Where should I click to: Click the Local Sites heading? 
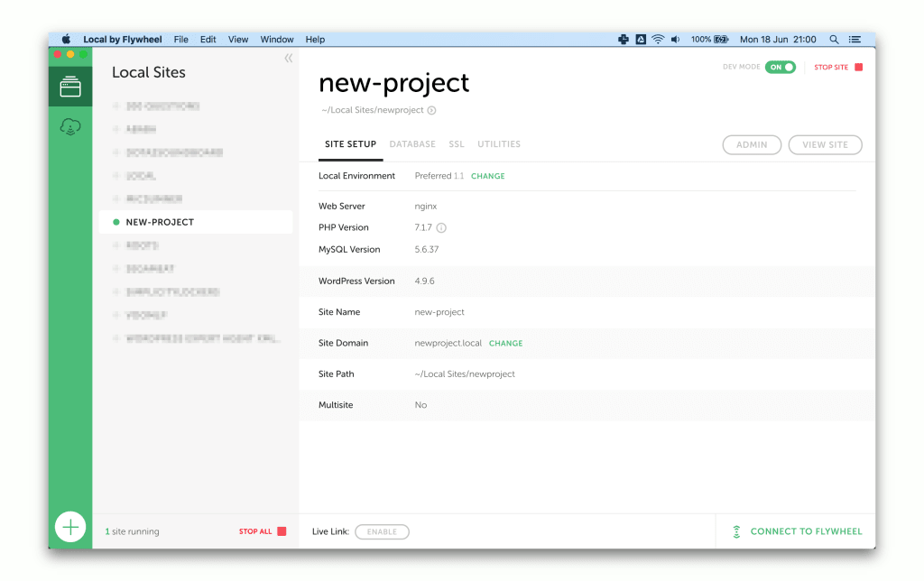point(149,72)
